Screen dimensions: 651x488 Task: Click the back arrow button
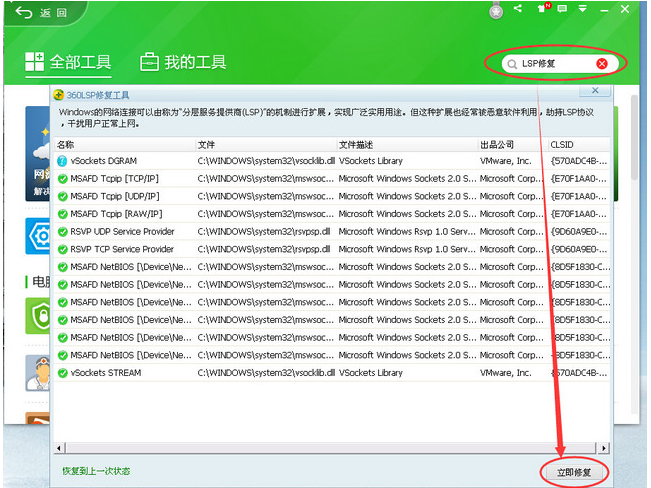click(x=24, y=12)
